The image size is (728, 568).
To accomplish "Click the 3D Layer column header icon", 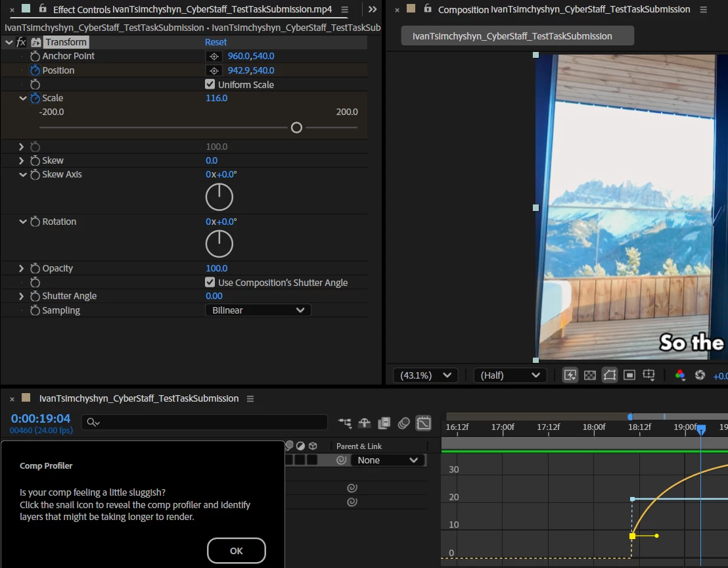I will click(313, 446).
